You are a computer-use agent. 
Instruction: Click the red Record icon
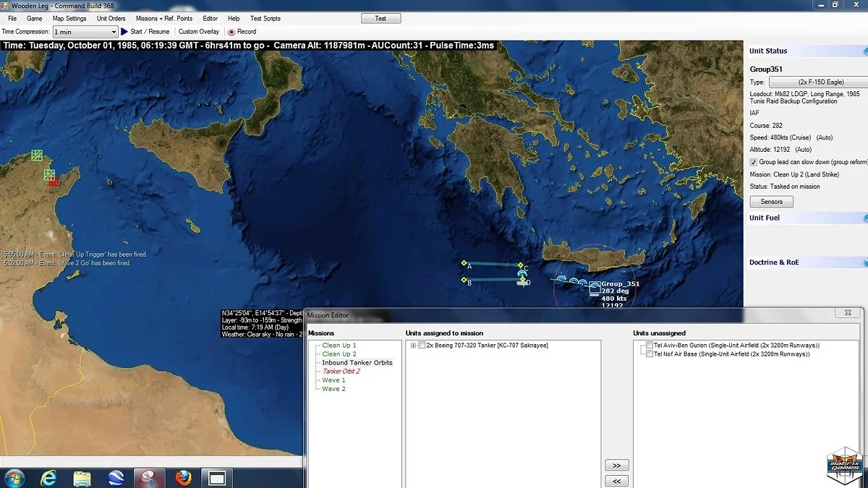coord(231,32)
